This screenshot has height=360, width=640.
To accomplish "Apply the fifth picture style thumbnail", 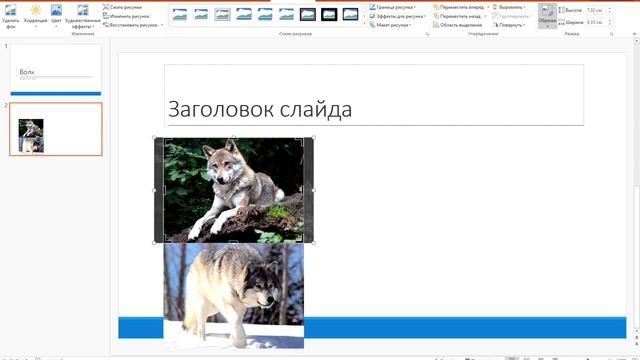I will coord(265,15).
